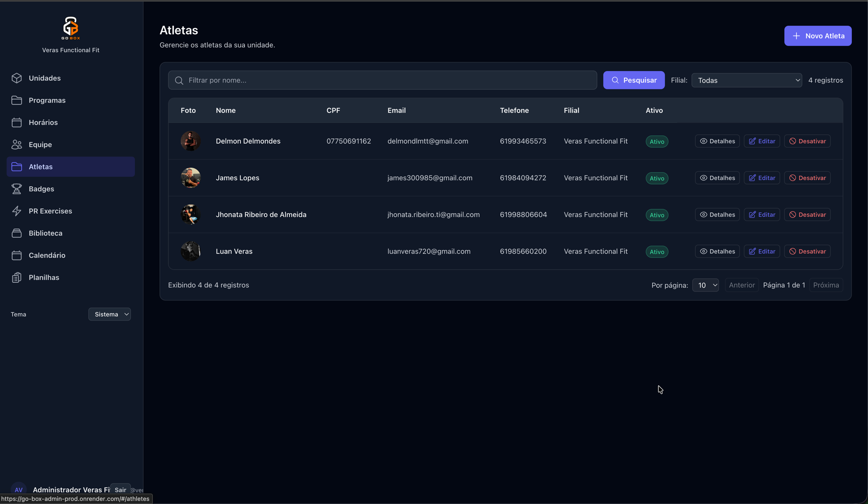Click the Calendário calendar icon

click(x=16, y=255)
